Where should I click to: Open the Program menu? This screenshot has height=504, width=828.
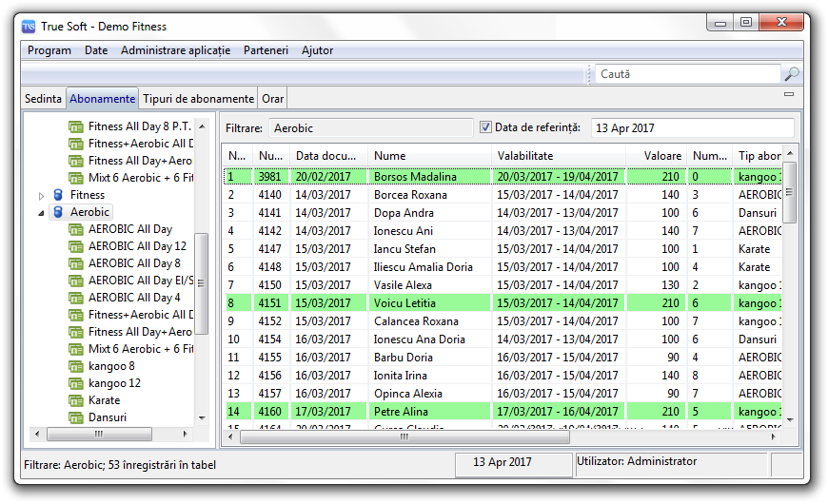click(x=49, y=50)
